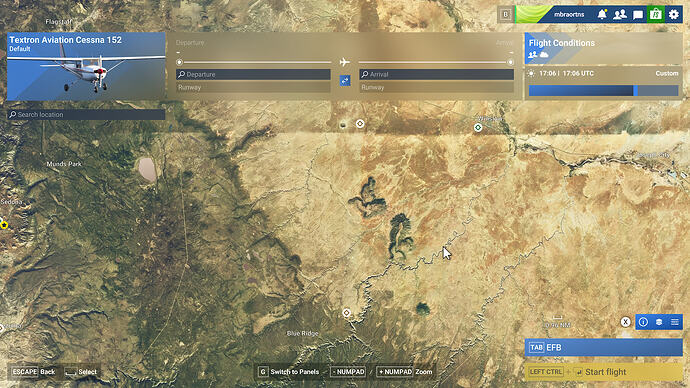Select the Textron Aviation Cessna 152 aircraft card
This screenshot has width=690, height=388.
(x=86, y=66)
